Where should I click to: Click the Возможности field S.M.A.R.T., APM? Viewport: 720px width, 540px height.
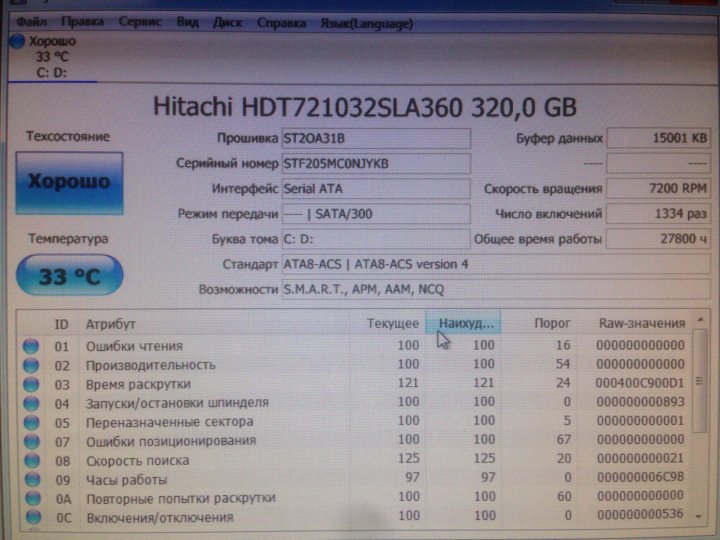(496, 290)
